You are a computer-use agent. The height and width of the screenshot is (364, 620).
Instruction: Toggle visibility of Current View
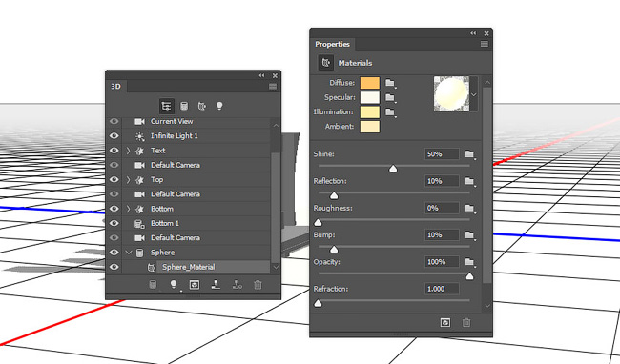tap(114, 121)
